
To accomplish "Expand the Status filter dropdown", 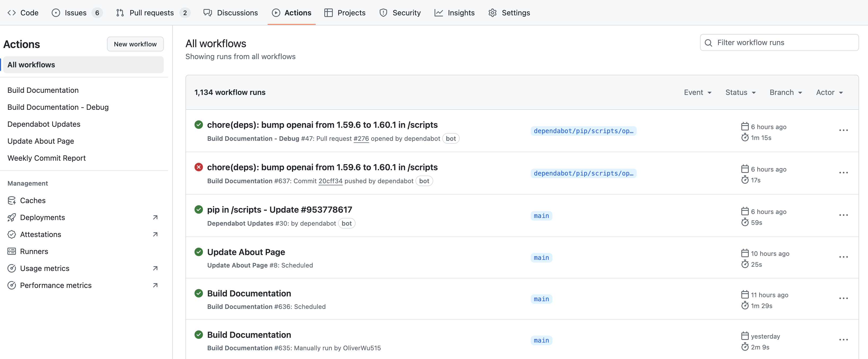I will click(x=740, y=92).
